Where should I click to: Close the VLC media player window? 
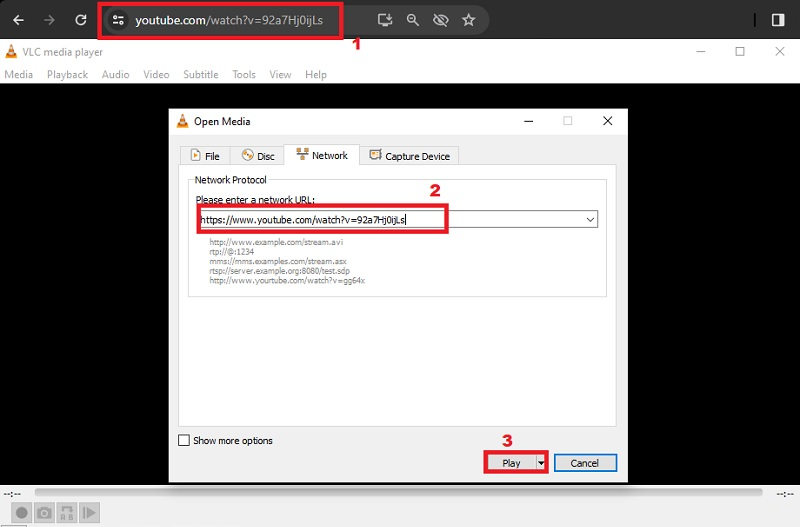pos(780,52)
